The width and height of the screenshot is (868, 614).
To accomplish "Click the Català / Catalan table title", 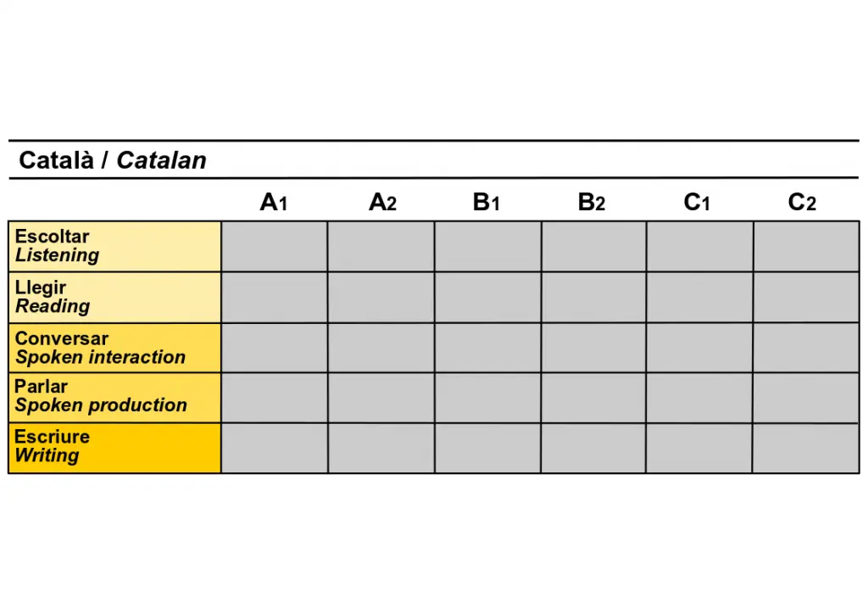I will 113,160.
